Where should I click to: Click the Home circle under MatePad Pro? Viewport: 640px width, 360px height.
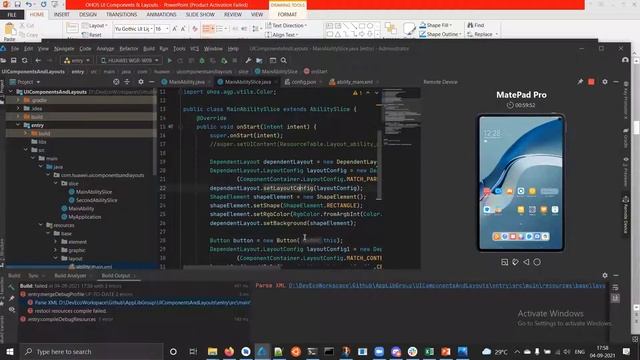537,262
